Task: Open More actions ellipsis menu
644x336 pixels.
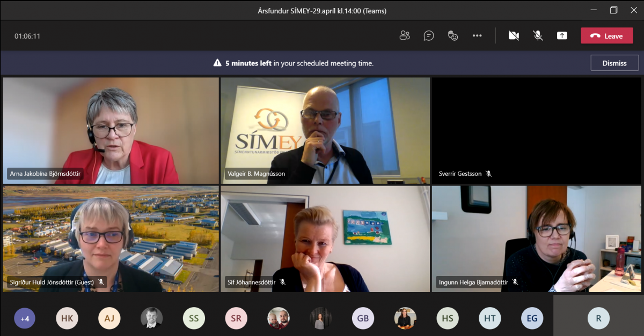Action: click(477, 36)
